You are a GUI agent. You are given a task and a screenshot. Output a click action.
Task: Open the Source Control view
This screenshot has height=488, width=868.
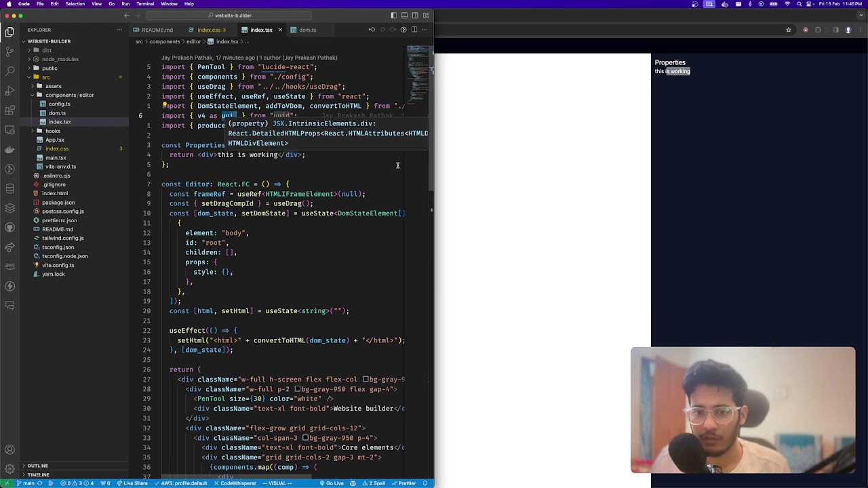tap(9, 51)
